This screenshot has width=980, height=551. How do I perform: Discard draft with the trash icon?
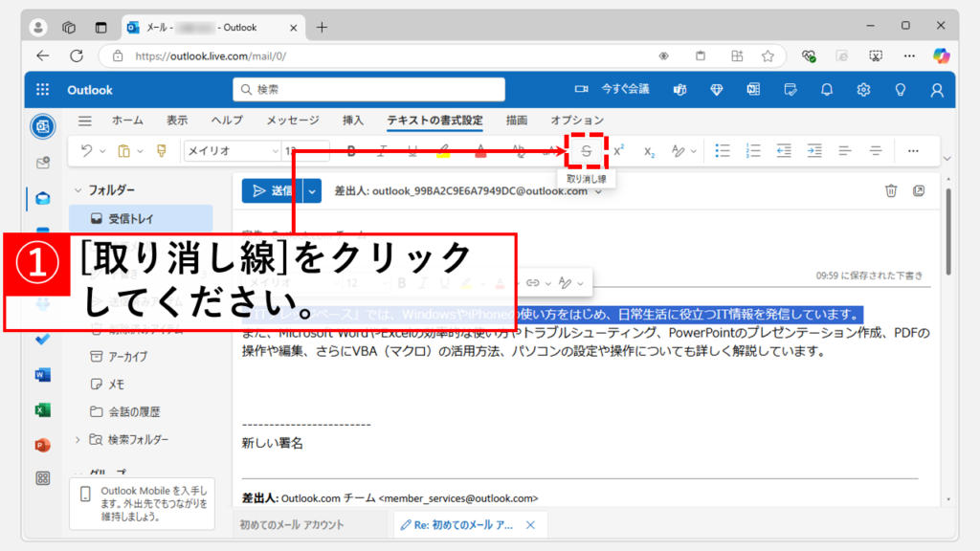click(x=891, y=190)
